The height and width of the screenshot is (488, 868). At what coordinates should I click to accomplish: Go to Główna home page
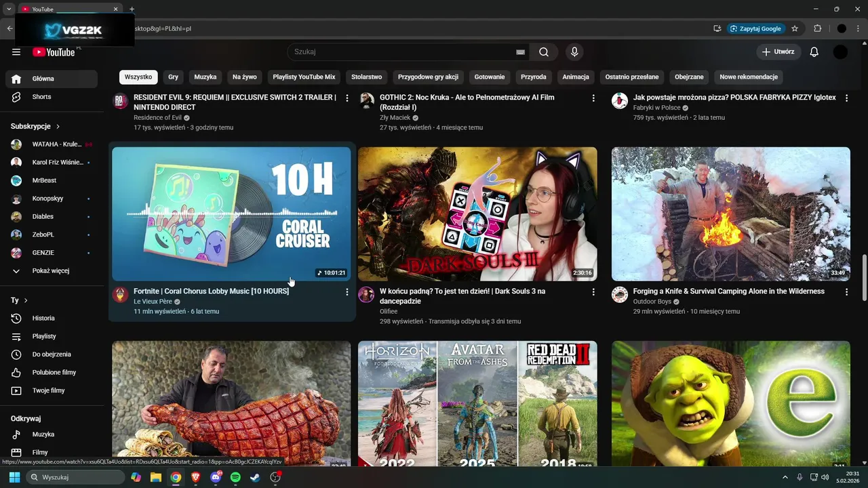pyautogui.click(x=52, y=79)
